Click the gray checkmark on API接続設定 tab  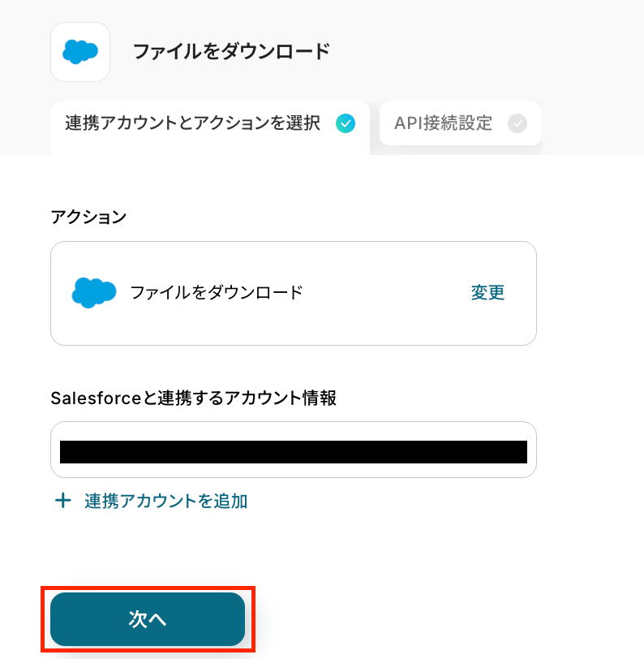point(517,123)
